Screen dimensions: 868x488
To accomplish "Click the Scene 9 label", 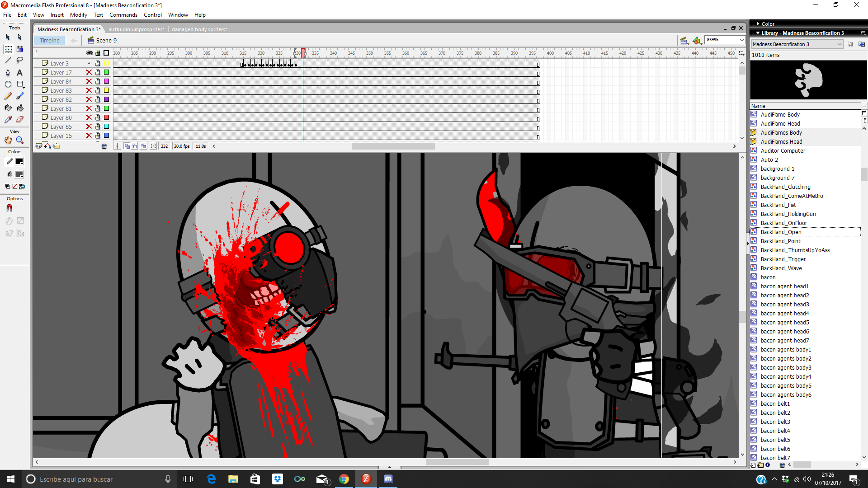I will [106, 40].
